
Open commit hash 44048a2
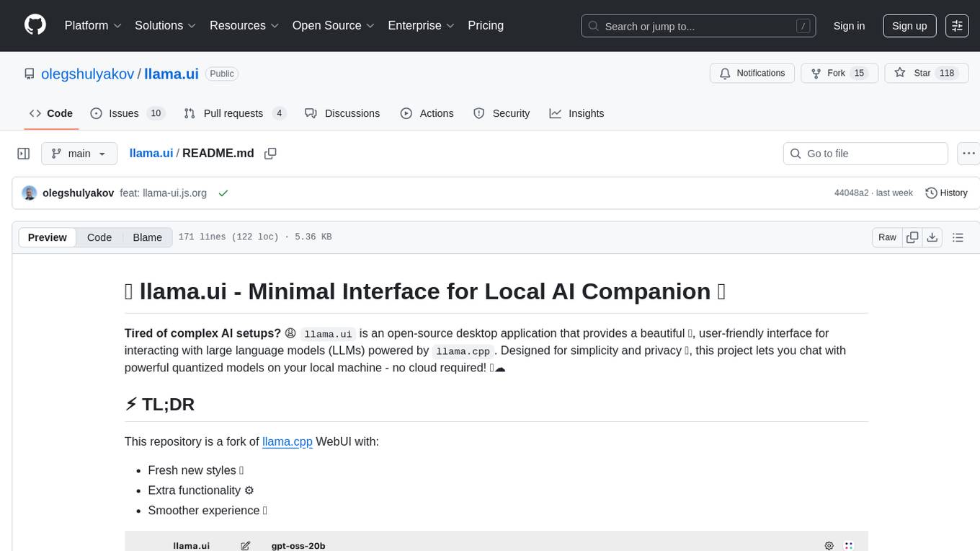851,193
